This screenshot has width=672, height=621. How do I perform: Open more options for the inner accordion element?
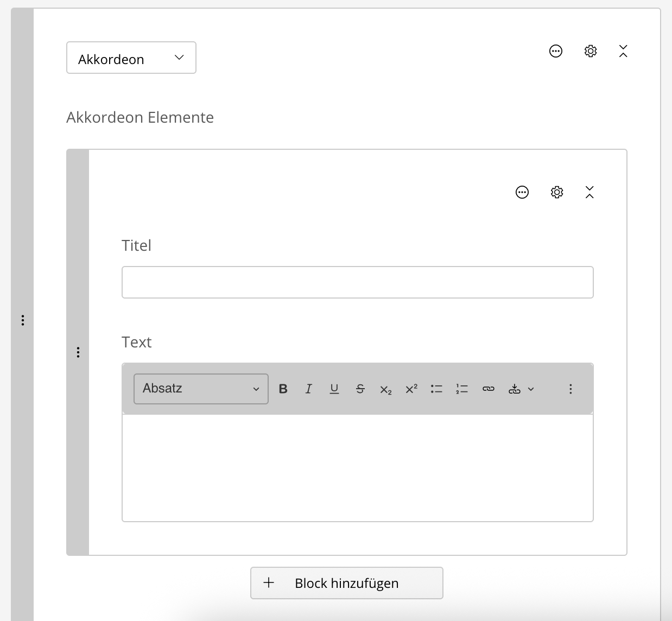click(522, 192)
